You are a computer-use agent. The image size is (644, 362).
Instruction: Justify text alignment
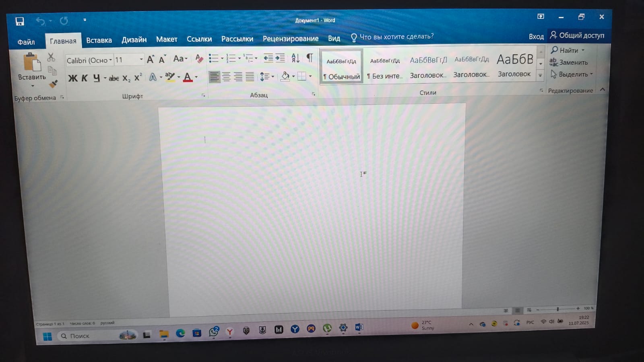[250, 76]
